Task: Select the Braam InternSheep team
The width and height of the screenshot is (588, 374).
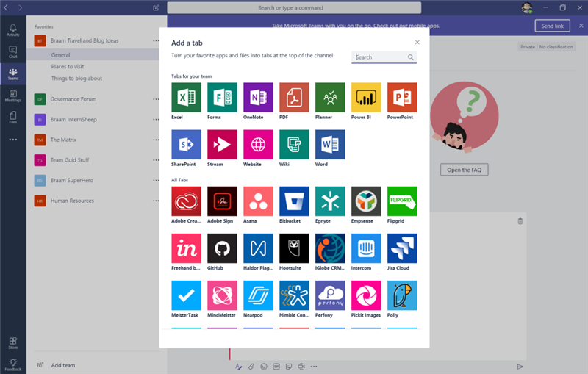Action: click(73, 120)
